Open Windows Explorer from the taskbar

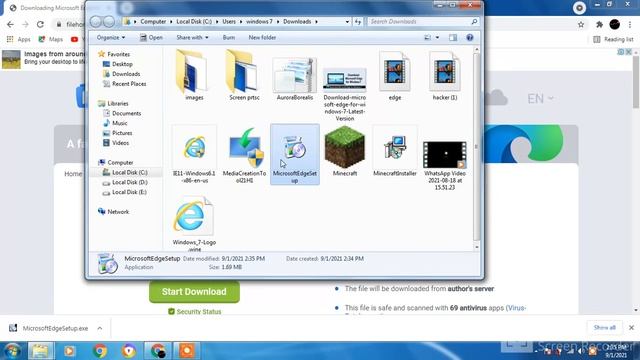point(40,351)
